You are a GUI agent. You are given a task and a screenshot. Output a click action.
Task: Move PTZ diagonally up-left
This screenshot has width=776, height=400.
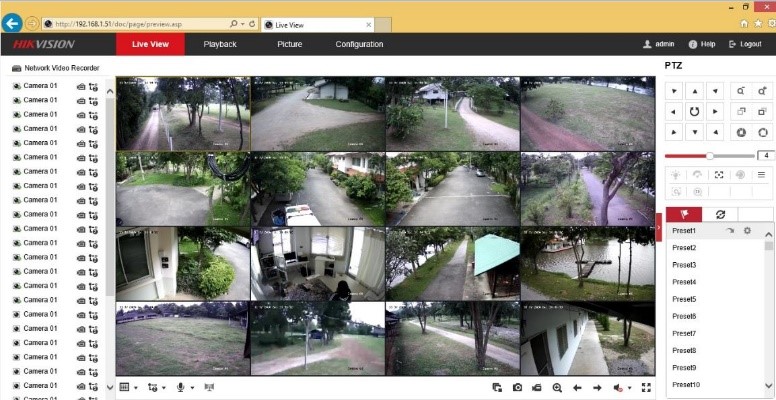pos(674,91)
